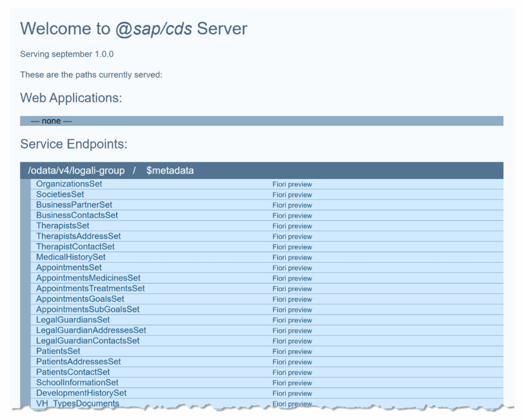Click Fiori preview beside TherapistsAddressSet
This screenshot has width=524, height=420.
coord(292,237)
